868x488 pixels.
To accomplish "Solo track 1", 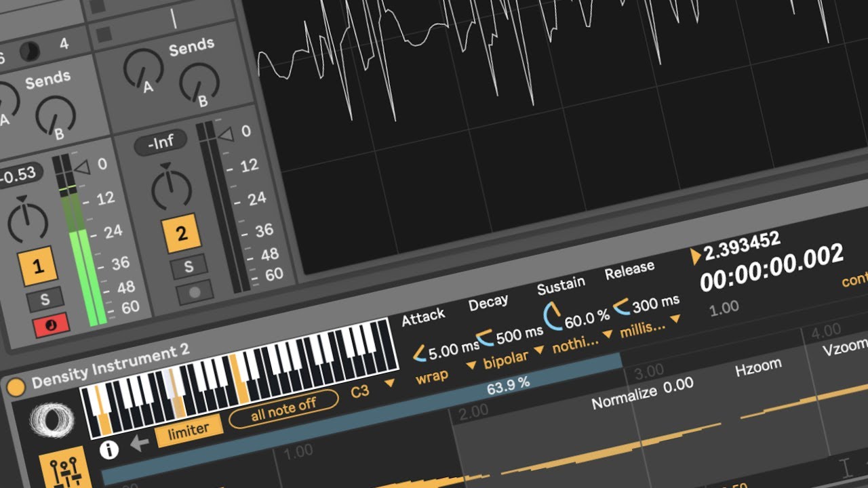I will click(x=44, y=300).
